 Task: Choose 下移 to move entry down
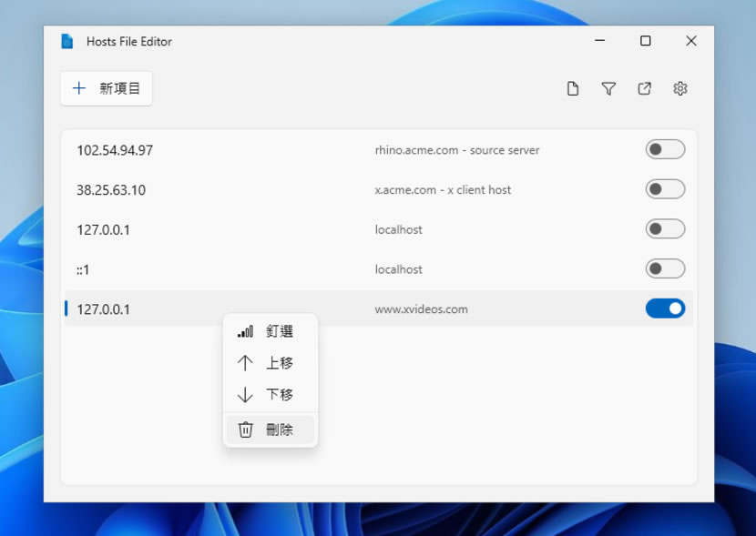[x=270, y=394]
